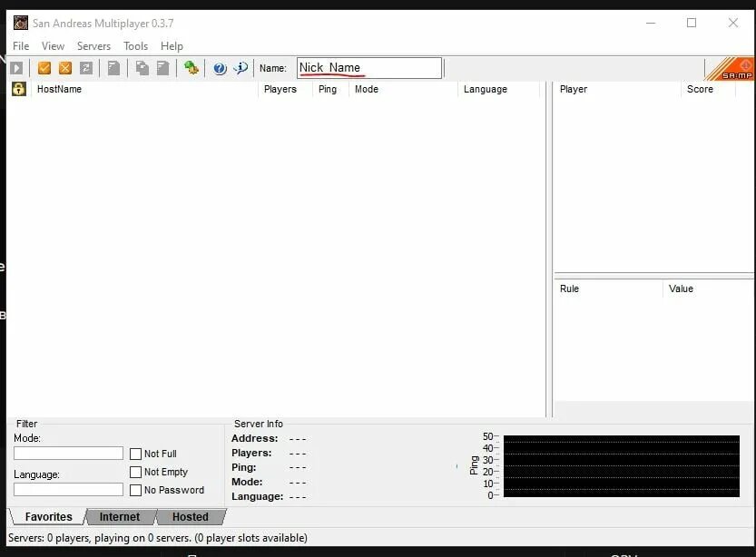756x557 pixels.
Task: Switch to the Internet tab
Action: pyautogui.click(x=120, y=516)
